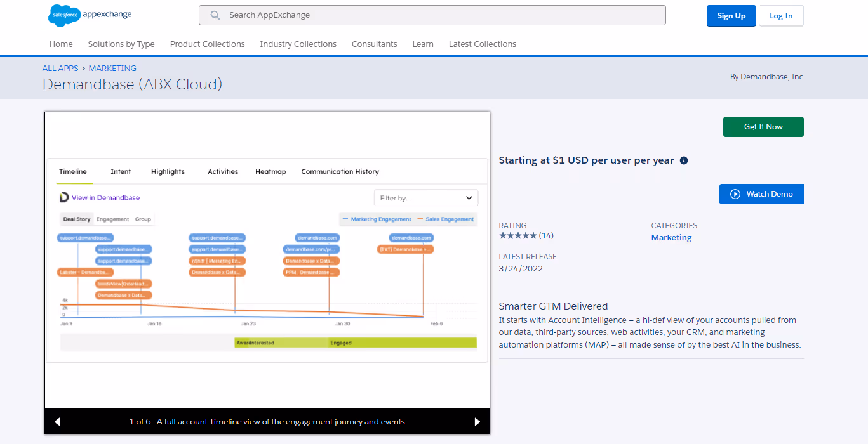Click the search magnifier icon
The width and height of the screenshot is (868, 444).
(x=215, y=15)
